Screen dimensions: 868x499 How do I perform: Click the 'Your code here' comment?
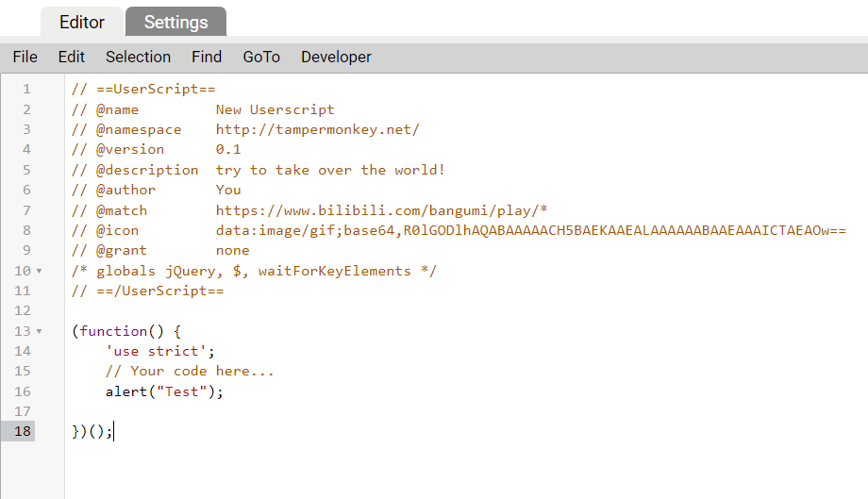190,372
